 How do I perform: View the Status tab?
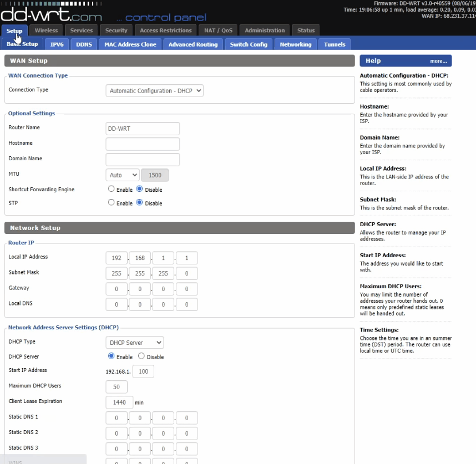[306, 30]
